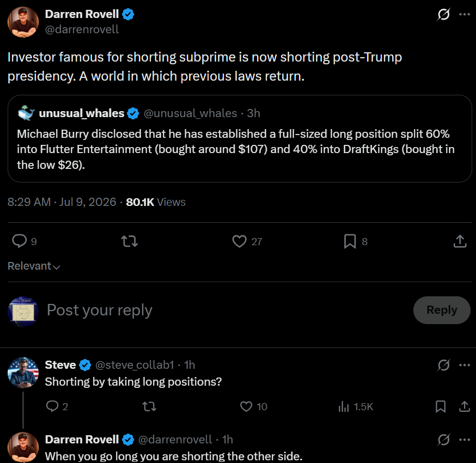
Task: Repost Steve's reply
Action: (149, 406)
